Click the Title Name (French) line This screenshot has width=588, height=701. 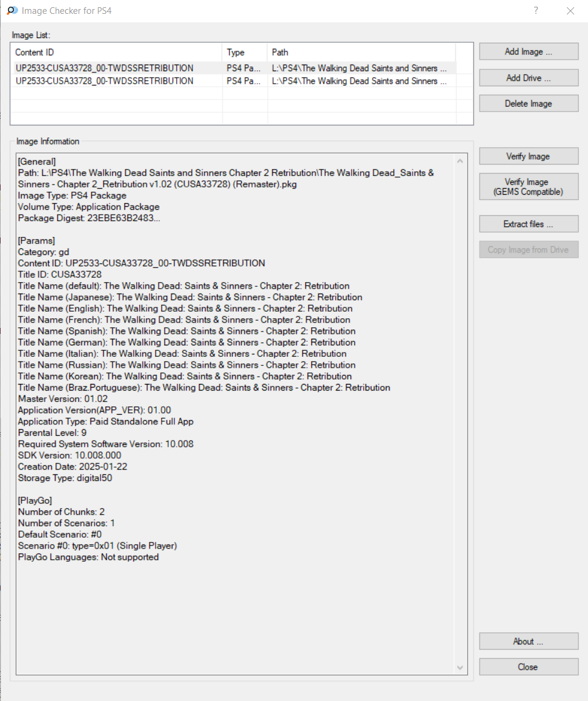point(184,319)
